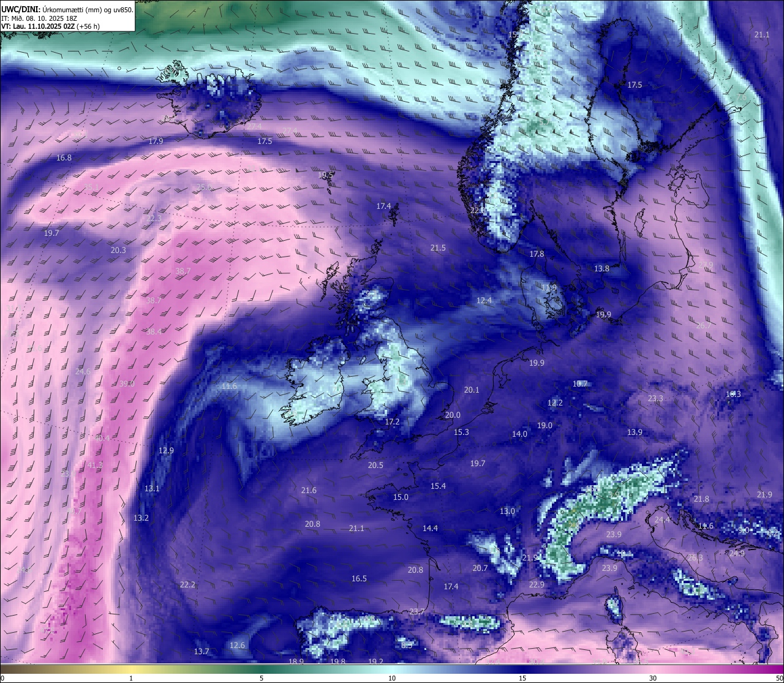
Task: Click the 11.6 value west of Ireland
Action: [x=229, y=386]
